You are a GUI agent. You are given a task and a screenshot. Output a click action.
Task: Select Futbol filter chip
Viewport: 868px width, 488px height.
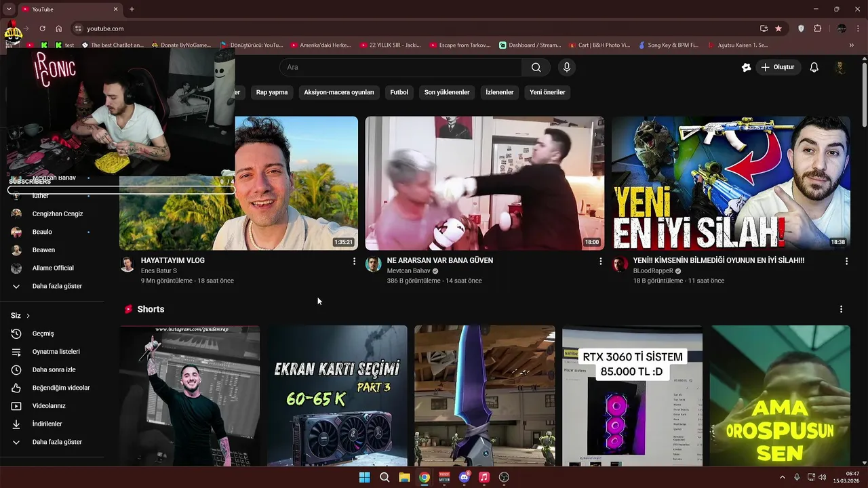399,92
